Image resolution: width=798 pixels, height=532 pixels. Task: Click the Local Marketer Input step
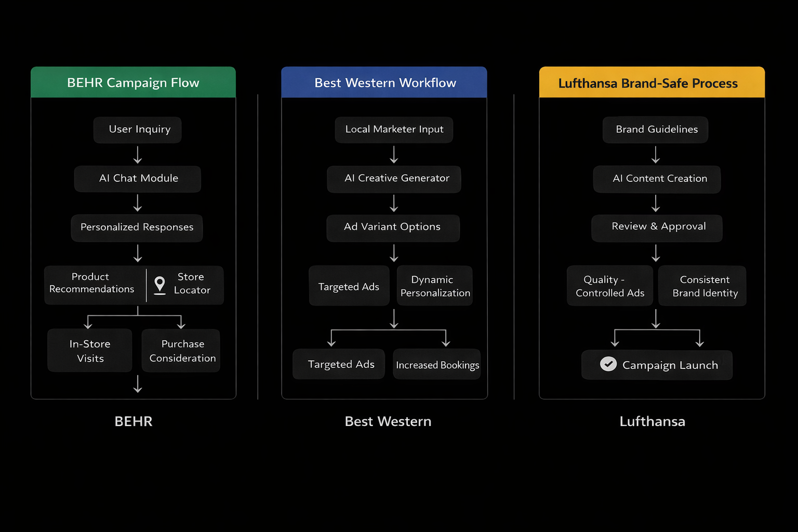click(x=394, y=129)
